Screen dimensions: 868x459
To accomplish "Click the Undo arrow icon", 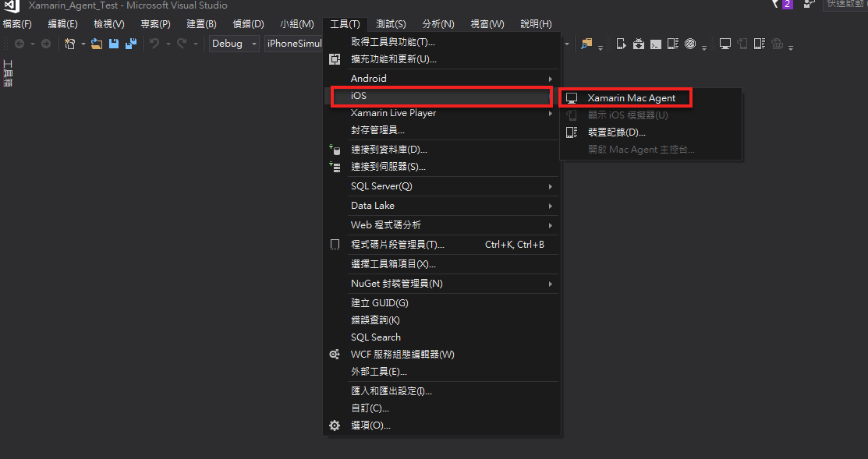I will click(x=153, y=44).
